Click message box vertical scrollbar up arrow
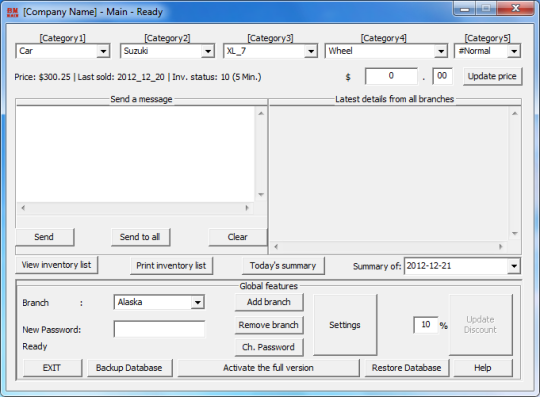Image resolution: width=540 pixels, height=397 pixels. pyautogui.click(x=261, y=113)
